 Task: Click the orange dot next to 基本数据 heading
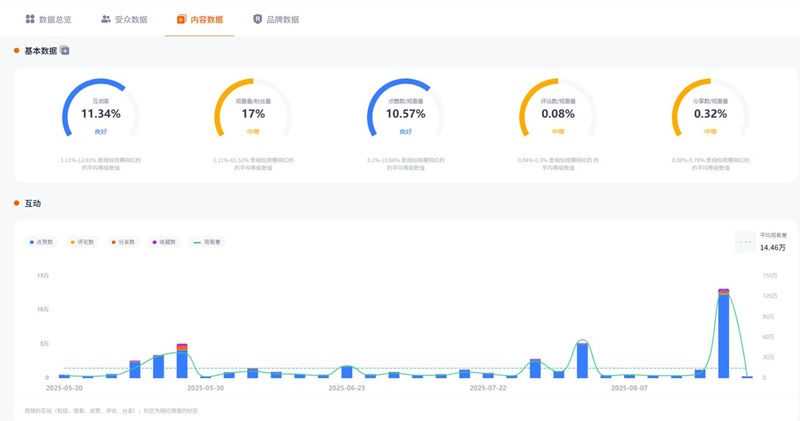(x=17, y=50)
